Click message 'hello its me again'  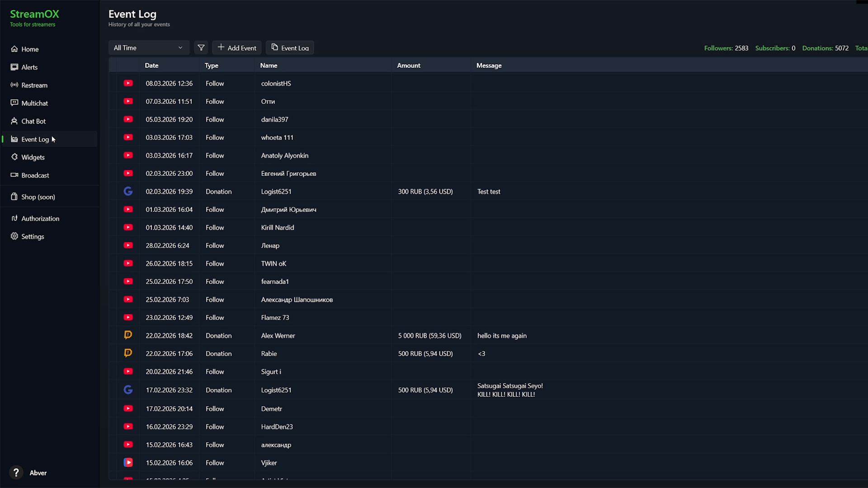[x=502, y=336]
